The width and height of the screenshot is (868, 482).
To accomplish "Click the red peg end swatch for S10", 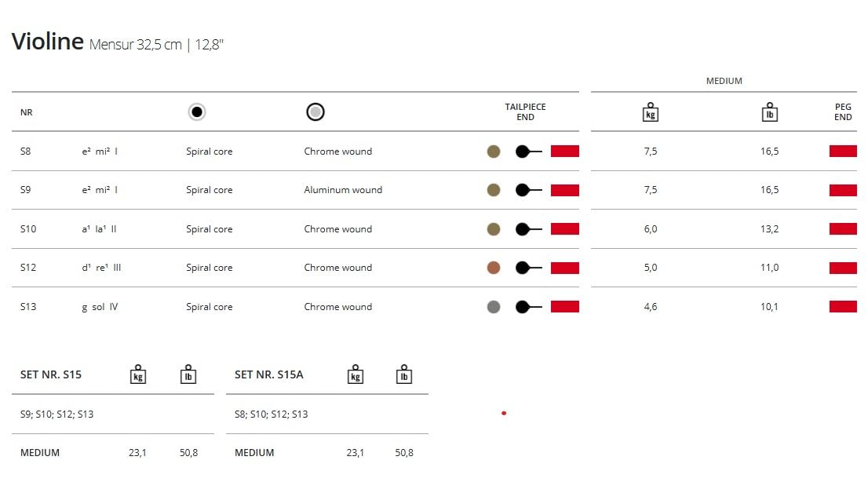I will [843, 229].
